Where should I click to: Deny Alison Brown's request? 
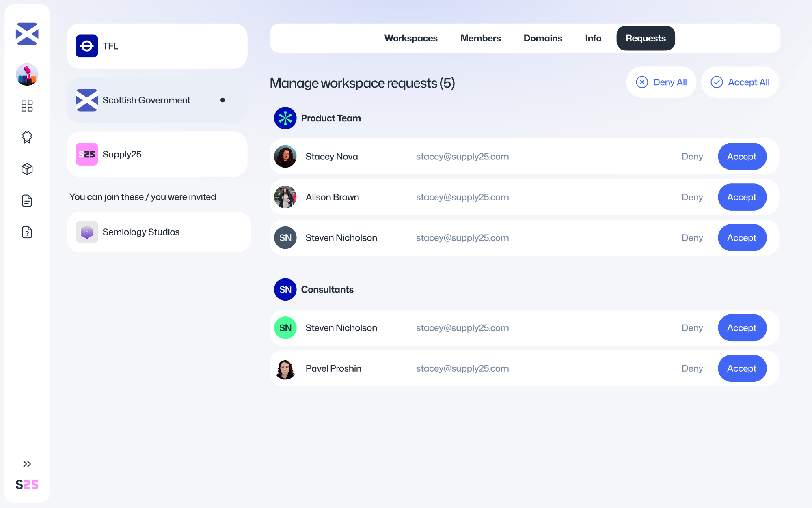pos(692,197)
